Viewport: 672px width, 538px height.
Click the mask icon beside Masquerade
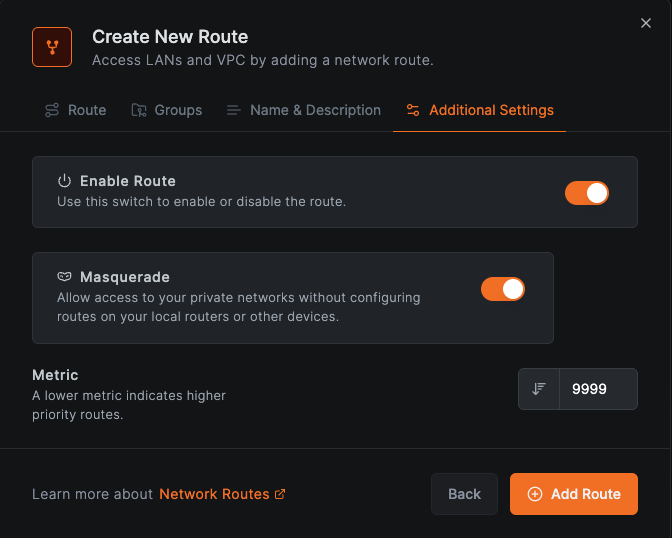click(65, 277)
